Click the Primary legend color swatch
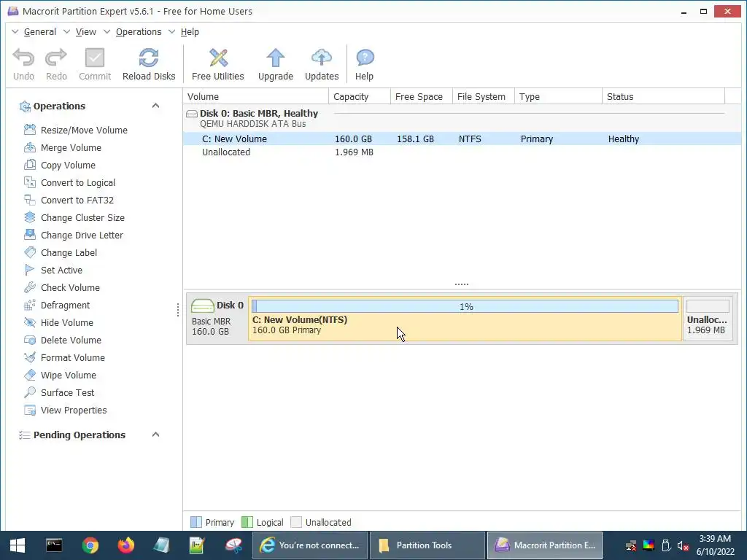The width and height of the screenshot is (747, 560). tap(196, 522)
